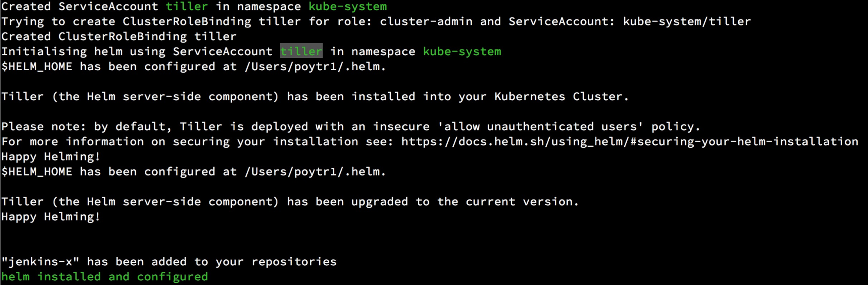Click green "kube-system" in the first line

[347, 6]
